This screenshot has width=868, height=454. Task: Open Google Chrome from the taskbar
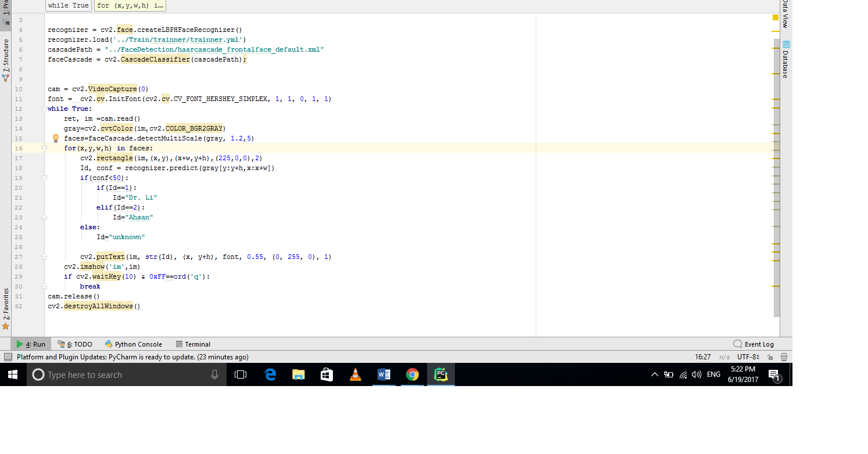tap(412, 374)
